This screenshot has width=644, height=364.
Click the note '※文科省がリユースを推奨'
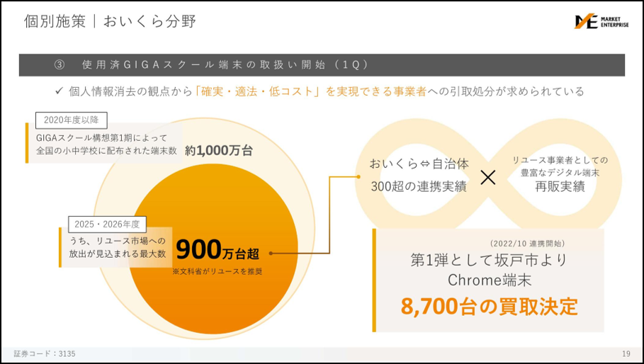(218, 272)
